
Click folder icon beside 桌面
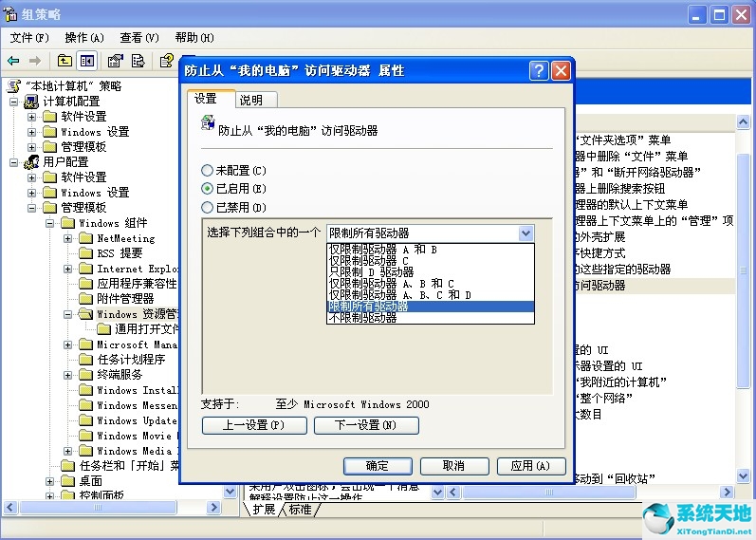tap(68, 480)
